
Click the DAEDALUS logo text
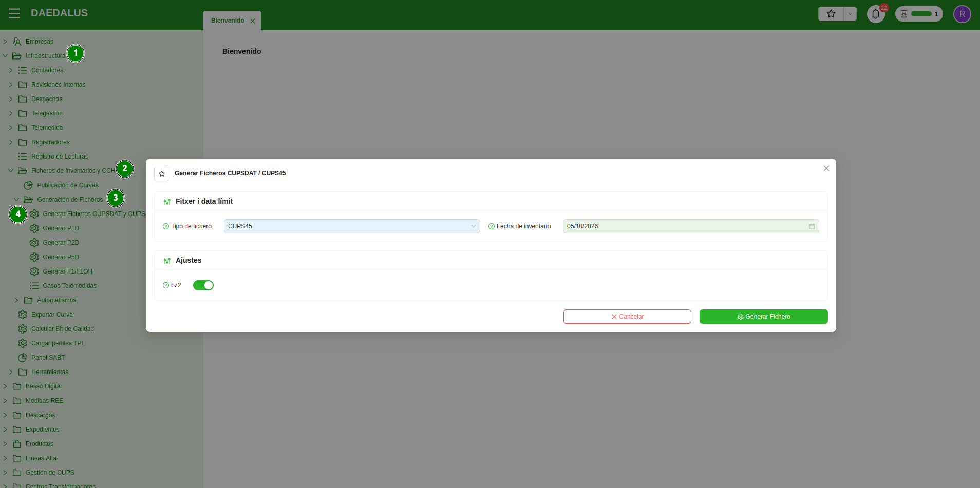pos(59,13)
